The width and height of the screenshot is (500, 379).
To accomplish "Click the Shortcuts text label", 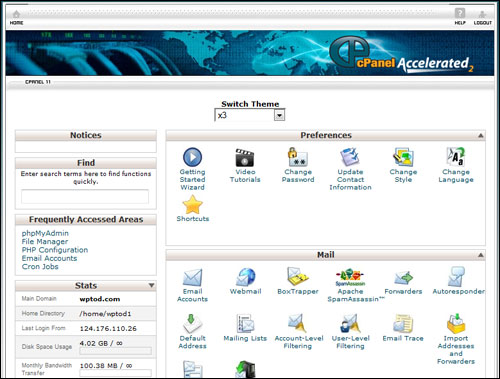I will [193, 219].
